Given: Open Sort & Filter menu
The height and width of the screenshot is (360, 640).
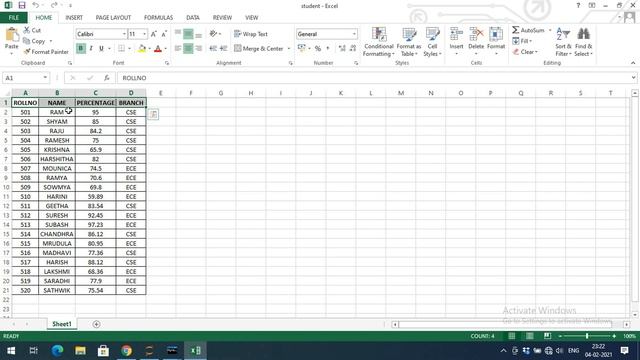Looking at the screenshot, I should [x=563, y=42].
